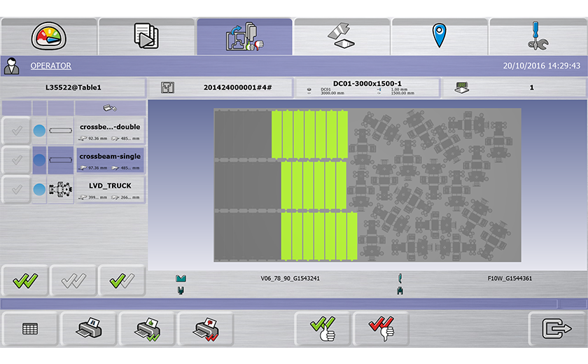Open the table grid view button
Image resolution: width=588 pixels, height=364 pixels.
(x=30, y=329)
